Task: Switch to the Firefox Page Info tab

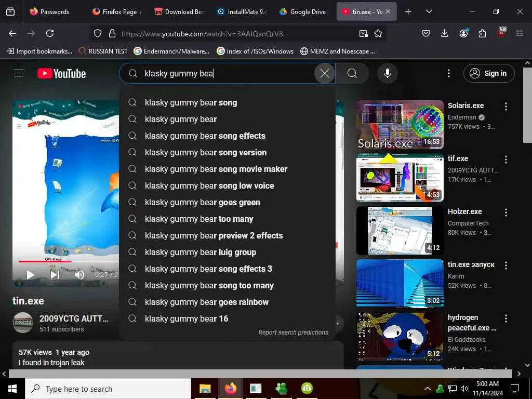Action: click(x=117, y=11)
